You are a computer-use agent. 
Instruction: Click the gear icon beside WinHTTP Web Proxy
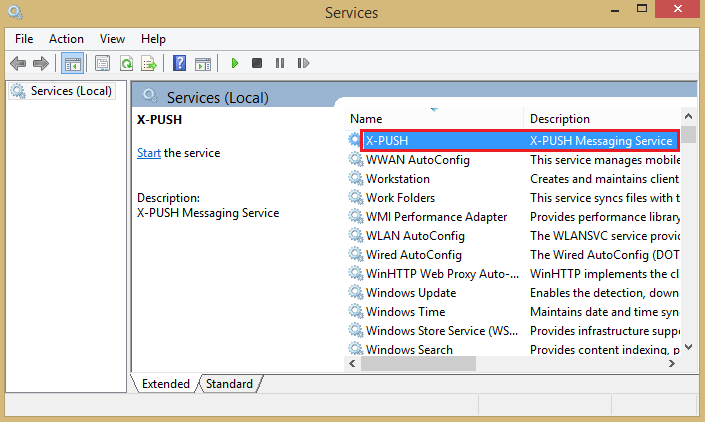tap(356, 273)
